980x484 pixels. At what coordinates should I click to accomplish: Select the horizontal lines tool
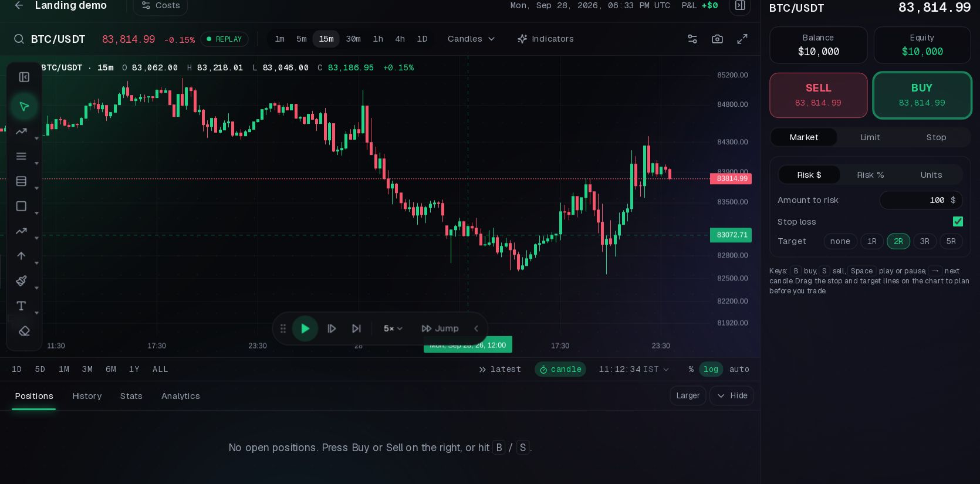[x=21, y=156]
